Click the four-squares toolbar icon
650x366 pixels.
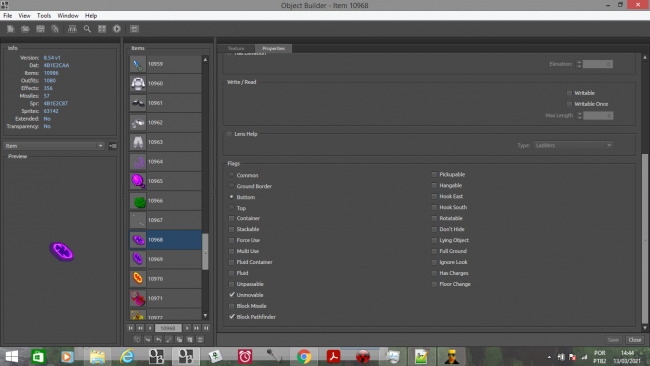point(102,29)
